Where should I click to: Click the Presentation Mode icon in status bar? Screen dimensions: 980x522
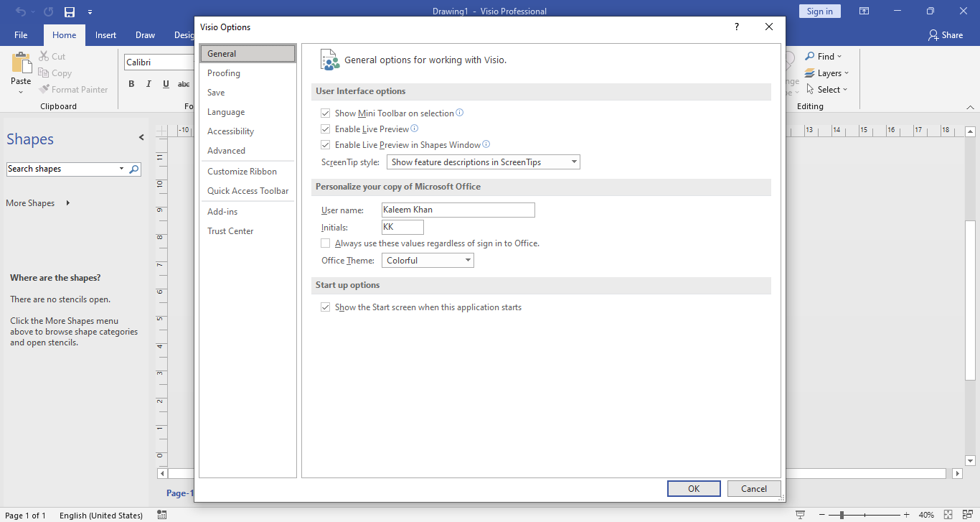(x=800, y=515)
